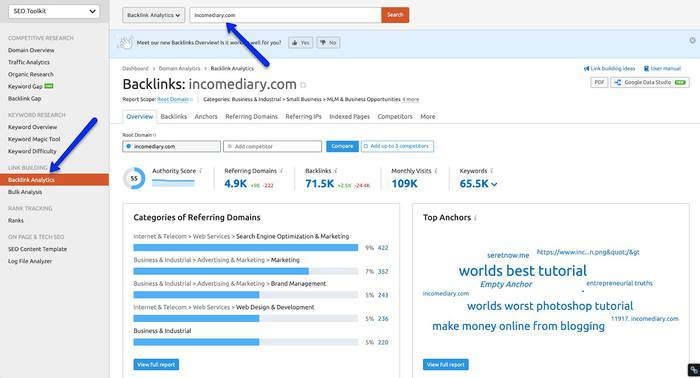700x378 pixels.
Task: Click the Search Engine Optimization & Marketing bar
Action: (246, 248)
